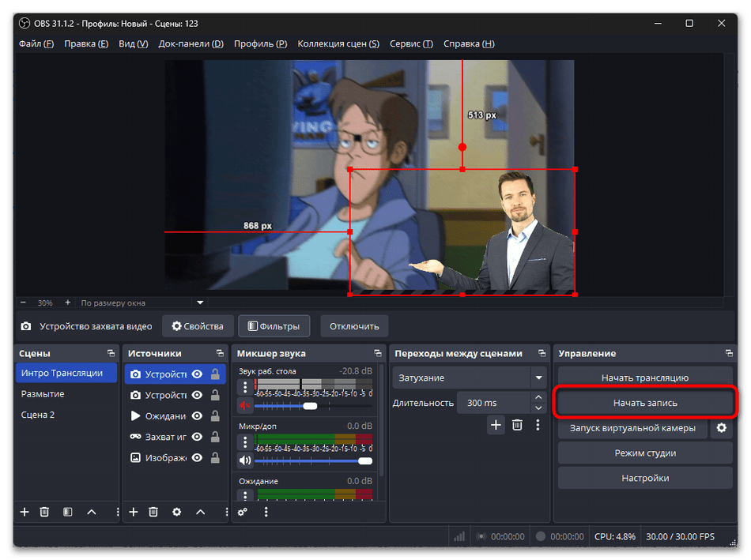Undock the Источники panel icon
The height and width of the screenshot is (560, 751).
220,353
